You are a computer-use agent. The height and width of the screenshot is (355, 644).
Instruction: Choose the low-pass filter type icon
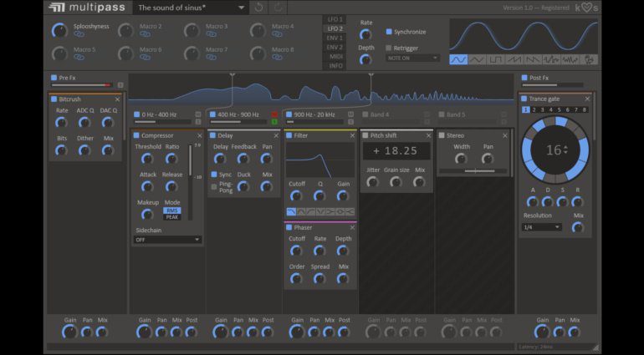pos(291,212)
